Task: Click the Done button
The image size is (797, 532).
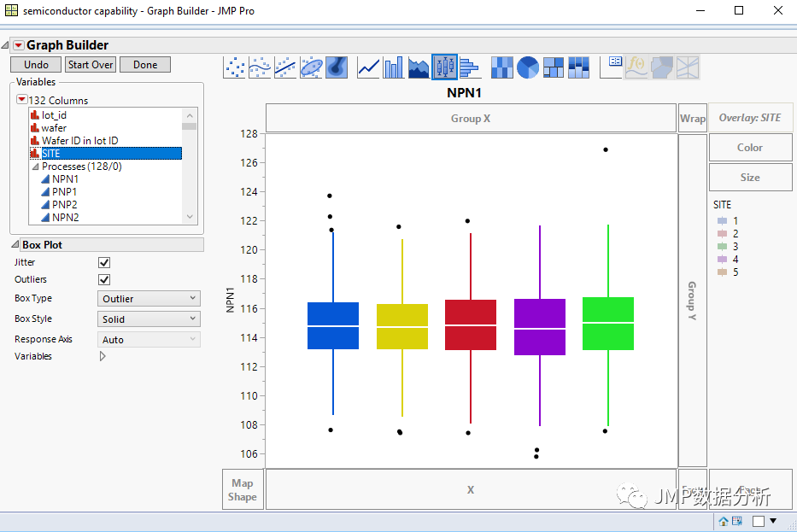Action: (145, 65)
